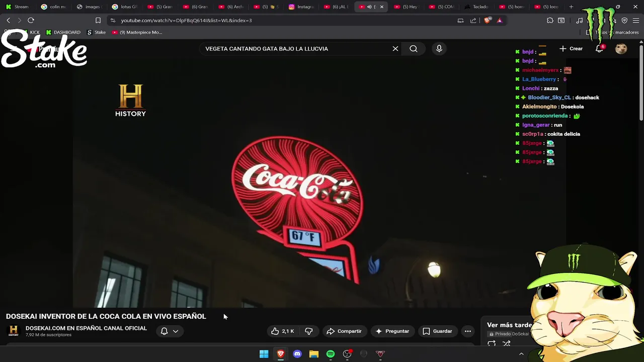The image size is (644, 362).
Task: Switch to the Stream tab
Action: [17, 7]
